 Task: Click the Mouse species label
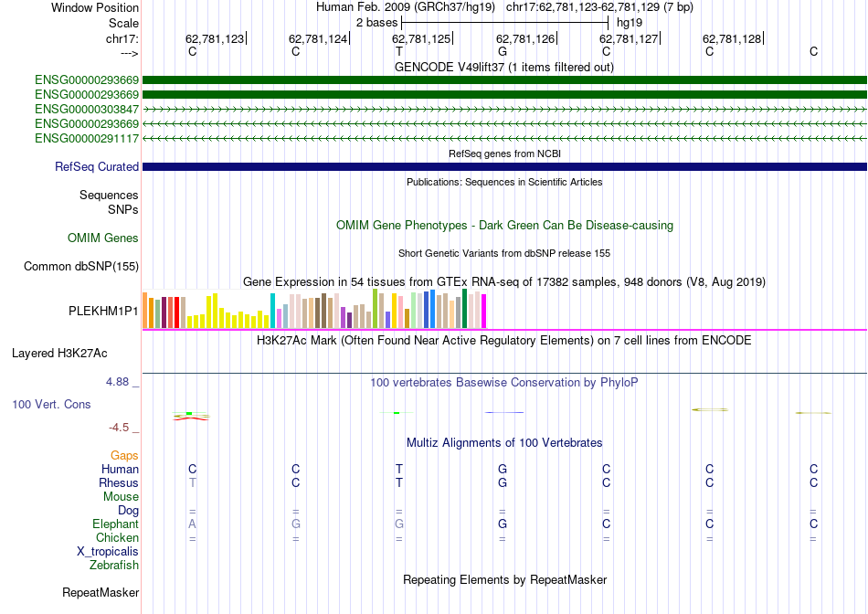(121, 497)
